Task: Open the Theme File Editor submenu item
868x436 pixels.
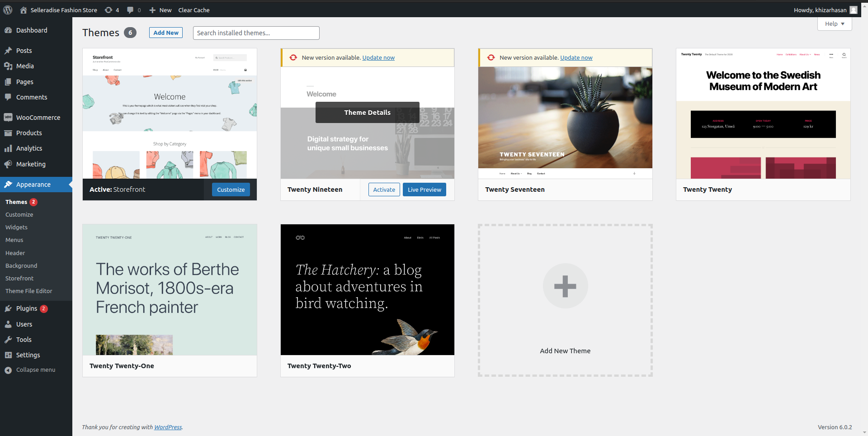Action: click(x=28, y=291)
